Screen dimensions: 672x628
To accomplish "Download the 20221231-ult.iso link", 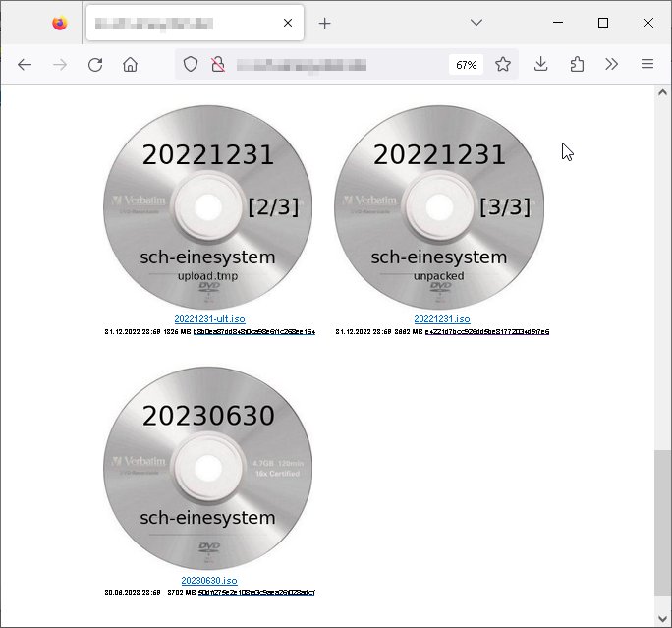I will pyautogui.click(x=209, y=319).
